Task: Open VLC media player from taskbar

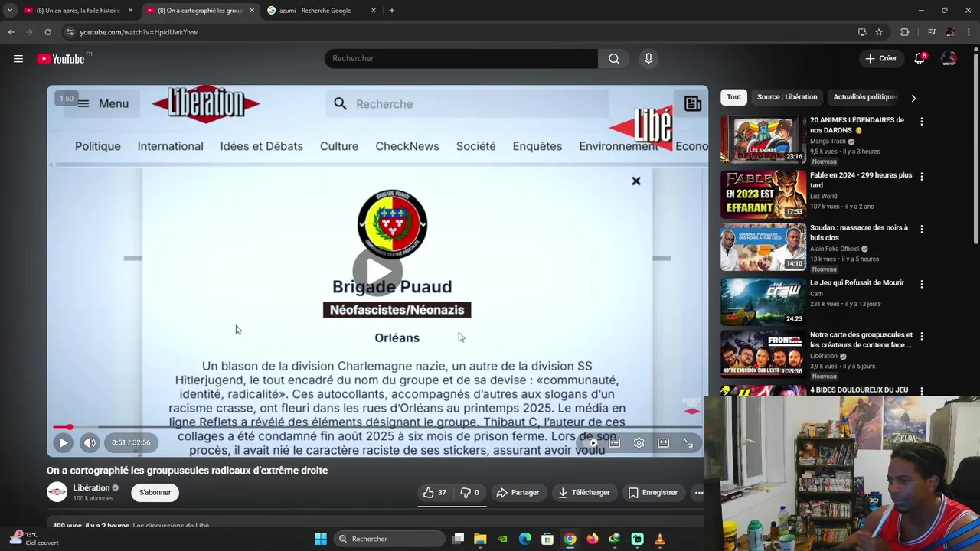Action: click(x=659, y=539)
